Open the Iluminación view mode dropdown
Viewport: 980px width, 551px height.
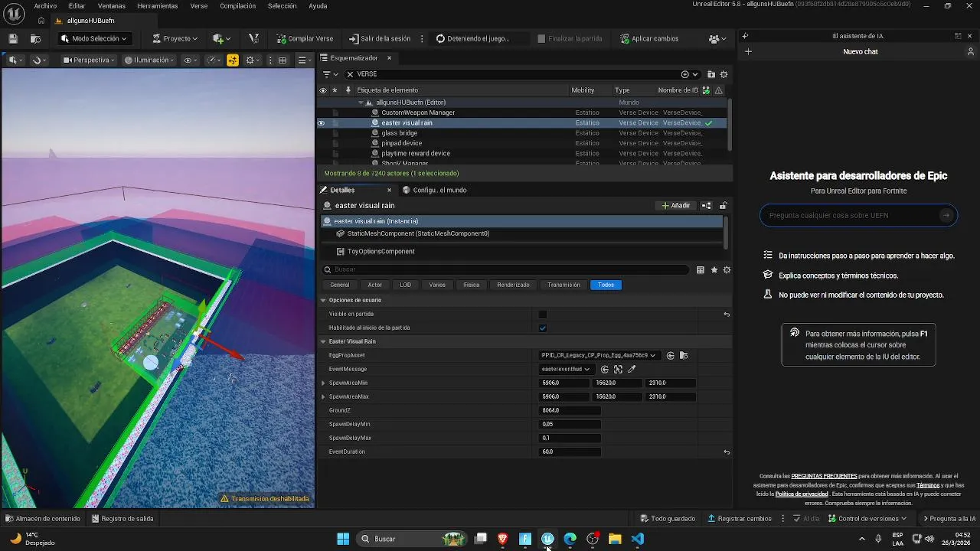pos(149,60)
